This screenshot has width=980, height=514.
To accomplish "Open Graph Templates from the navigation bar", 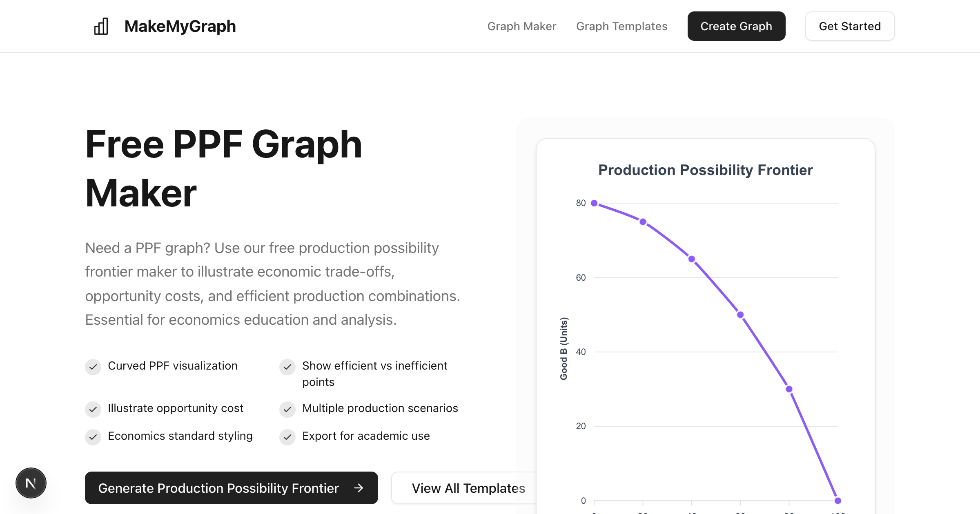I will coord(622,26).
